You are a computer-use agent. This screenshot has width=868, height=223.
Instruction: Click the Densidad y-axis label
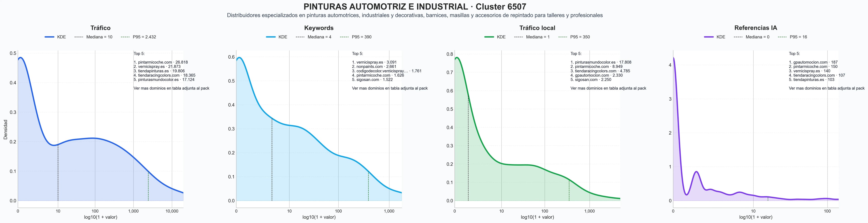point(5,129)
